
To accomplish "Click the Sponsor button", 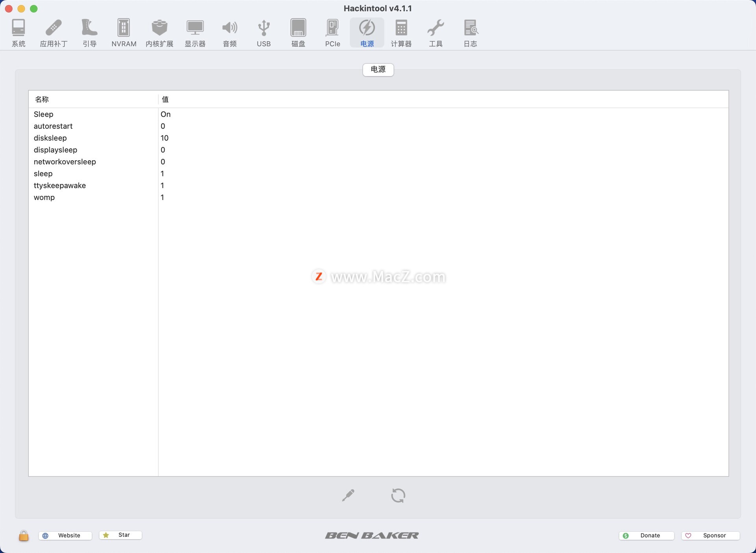I will click(x=710, y=535).
